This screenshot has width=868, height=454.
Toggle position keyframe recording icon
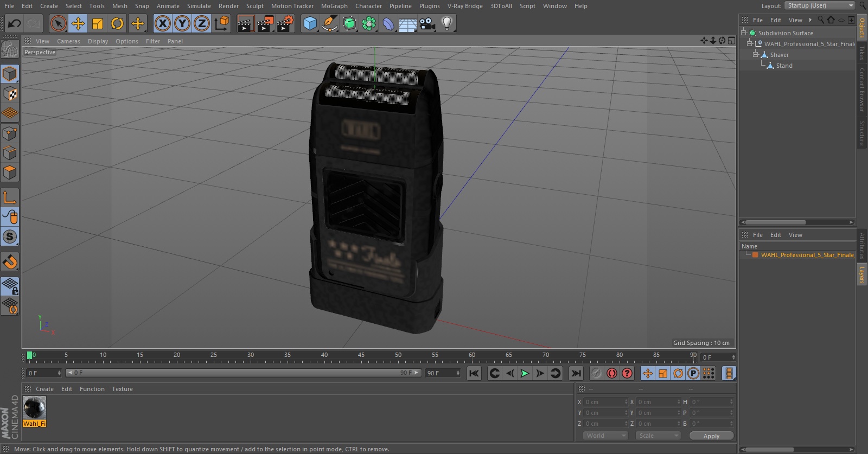pos(648,373)
